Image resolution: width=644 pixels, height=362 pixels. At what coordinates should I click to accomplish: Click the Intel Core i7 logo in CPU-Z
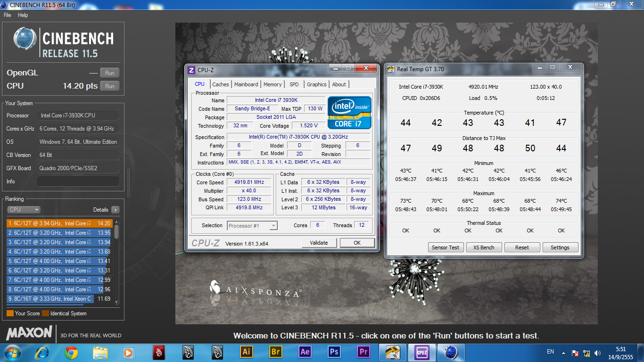[x=349, y=112]
